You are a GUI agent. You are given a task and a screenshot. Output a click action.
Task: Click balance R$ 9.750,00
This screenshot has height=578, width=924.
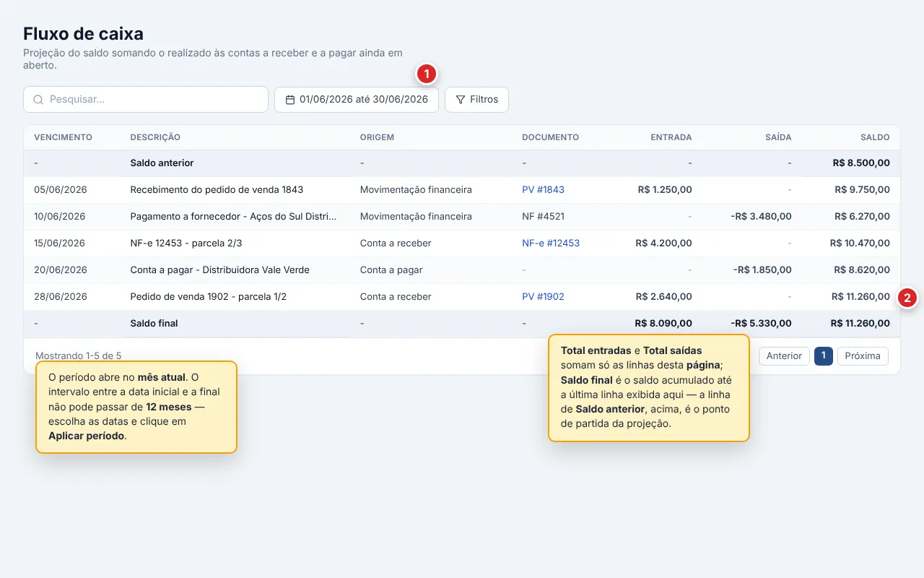click(x=862, y=190)
